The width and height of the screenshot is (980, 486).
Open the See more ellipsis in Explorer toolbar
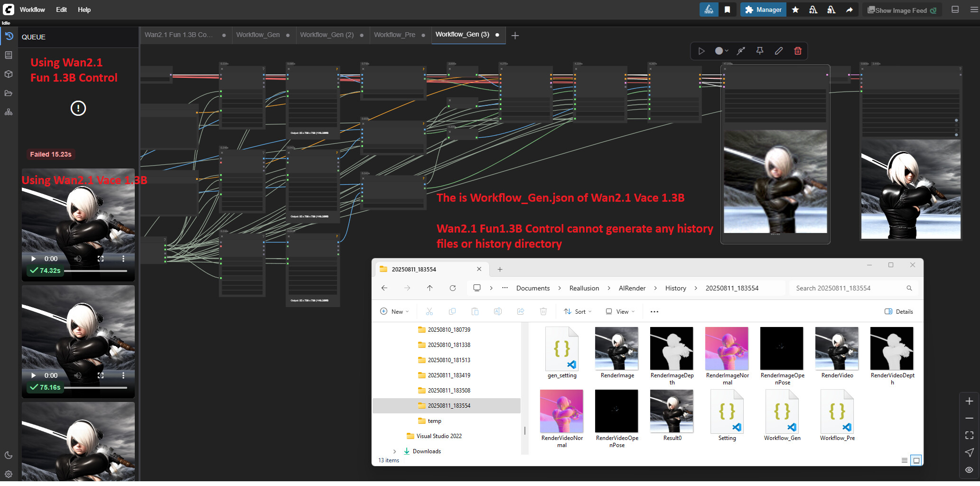click(x=654, y=312)
